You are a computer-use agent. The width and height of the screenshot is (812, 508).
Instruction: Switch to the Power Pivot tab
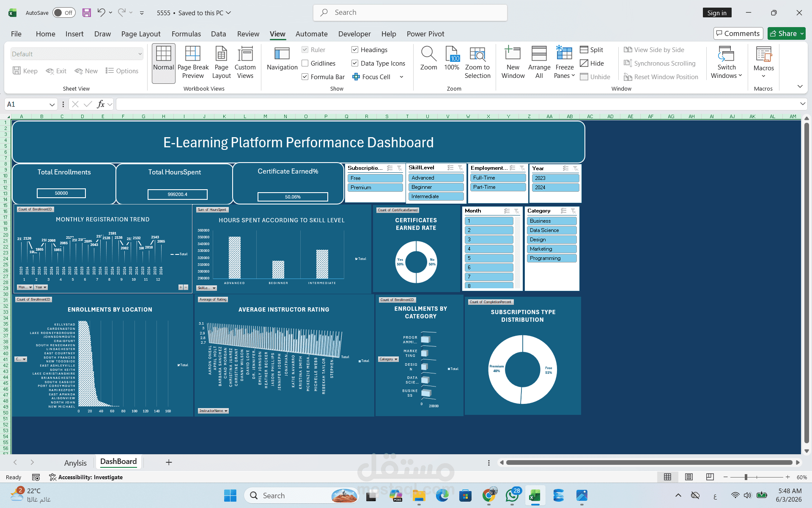click(425, 34)
